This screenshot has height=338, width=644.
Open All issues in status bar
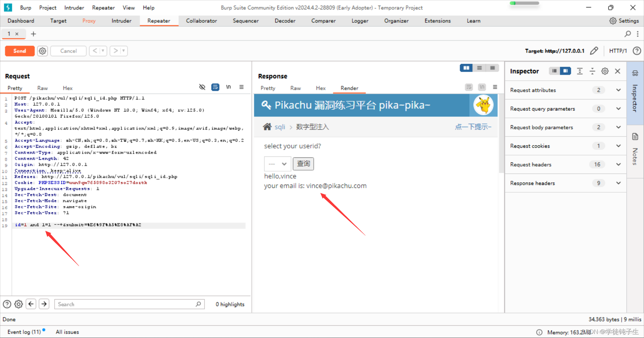point(67,332)
